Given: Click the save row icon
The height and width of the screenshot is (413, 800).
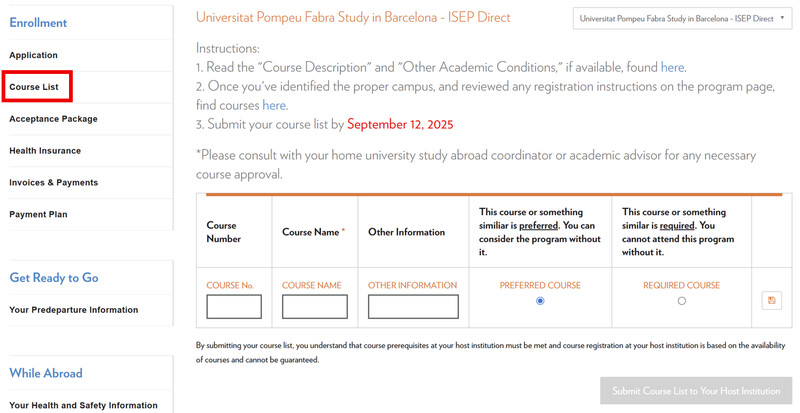Looking at the screenshot, I should 771,300.
